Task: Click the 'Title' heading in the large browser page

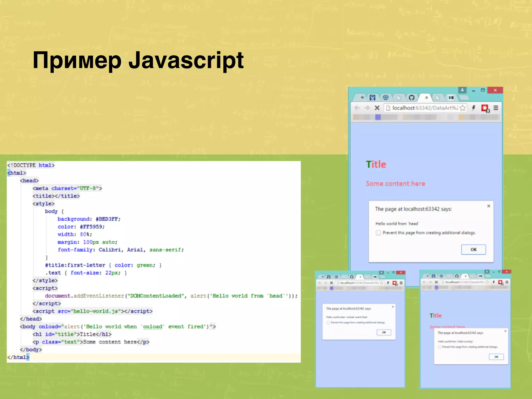Action: [x=376, y=164]
